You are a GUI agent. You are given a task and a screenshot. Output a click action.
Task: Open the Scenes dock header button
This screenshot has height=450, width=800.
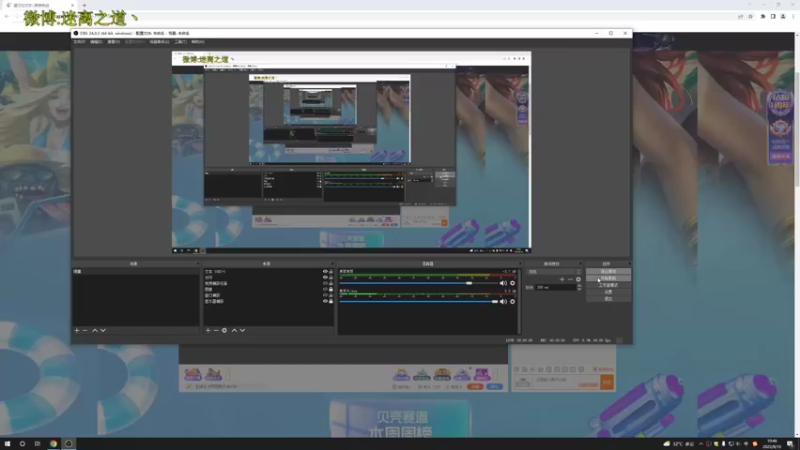tap(198, 264)
